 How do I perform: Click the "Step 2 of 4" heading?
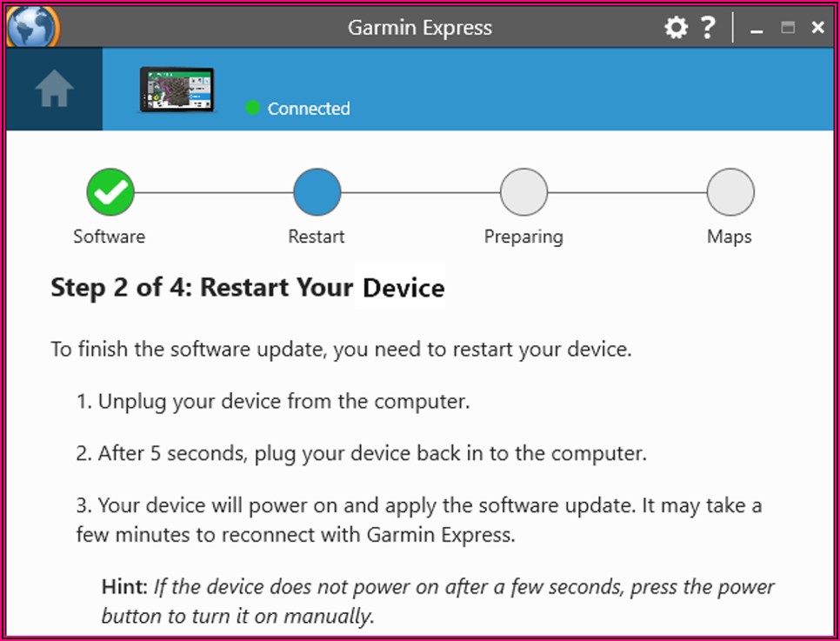[248, 288]
